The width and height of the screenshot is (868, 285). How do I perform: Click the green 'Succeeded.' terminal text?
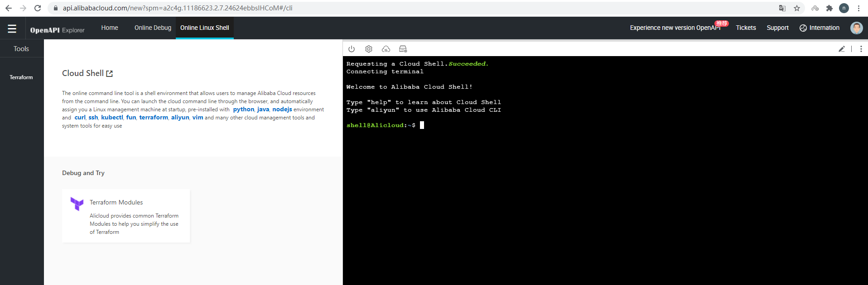tap(468, 64)
